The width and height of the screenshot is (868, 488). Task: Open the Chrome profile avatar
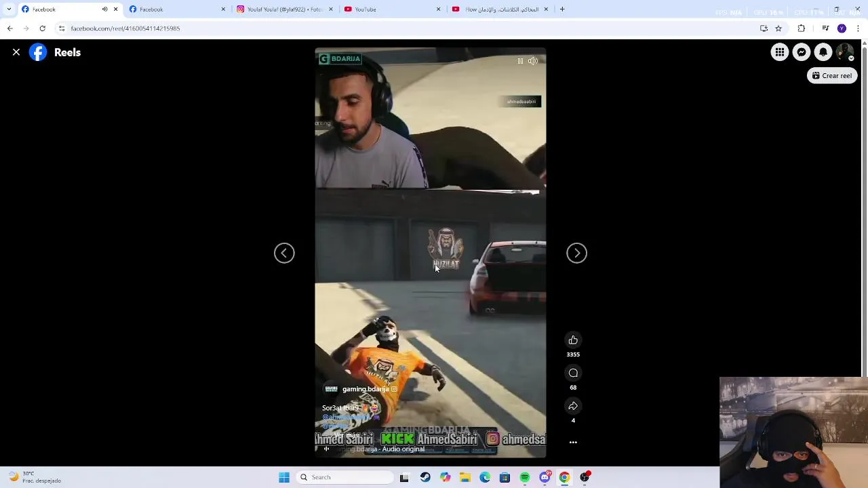(x=842, y=28)
